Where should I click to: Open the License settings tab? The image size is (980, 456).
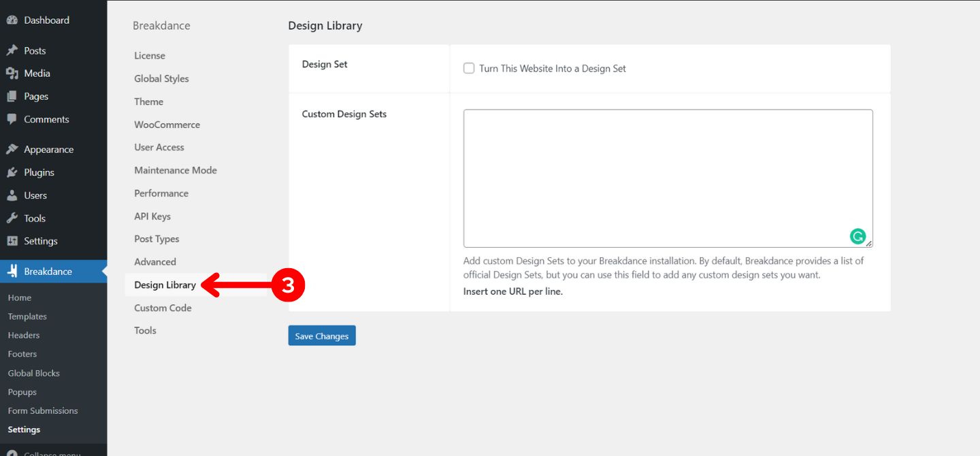click(150, 56)
